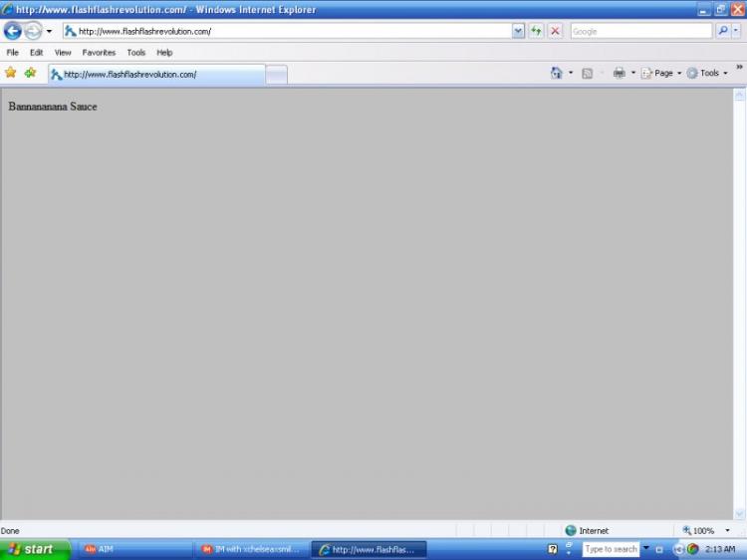Screen dimensions: 747x560
Task: Open a new blank tab
Action: point(276,74)
